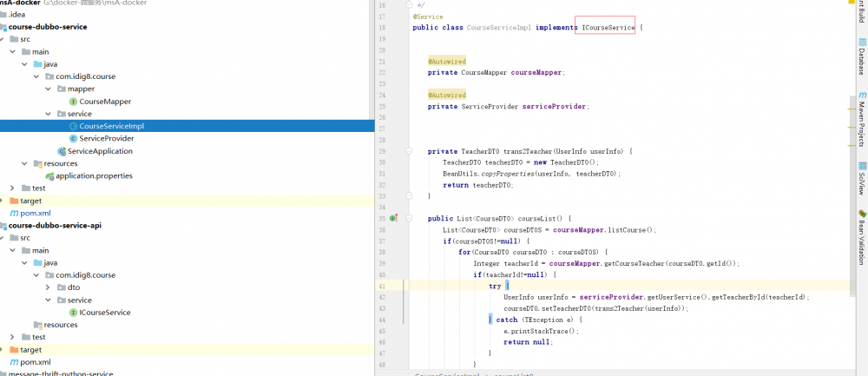Open pom.xml under course-dubbo-service-api
This screenshot has height=376, width=868.
(x=35, y=362)
